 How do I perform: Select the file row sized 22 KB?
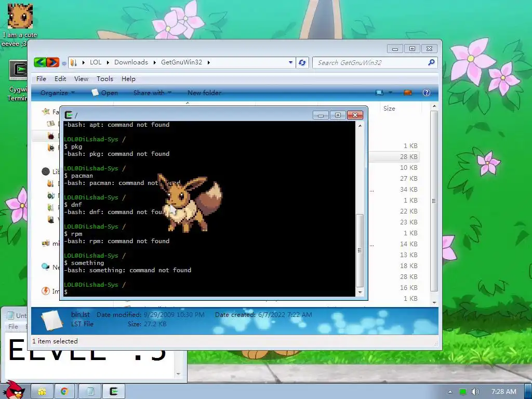click(394, 211)
